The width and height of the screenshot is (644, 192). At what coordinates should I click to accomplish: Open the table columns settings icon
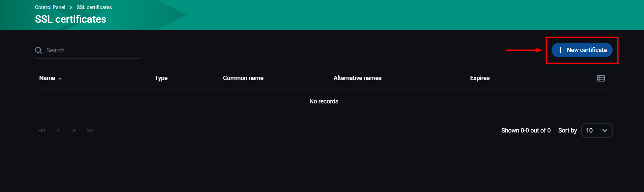[601, 78]
